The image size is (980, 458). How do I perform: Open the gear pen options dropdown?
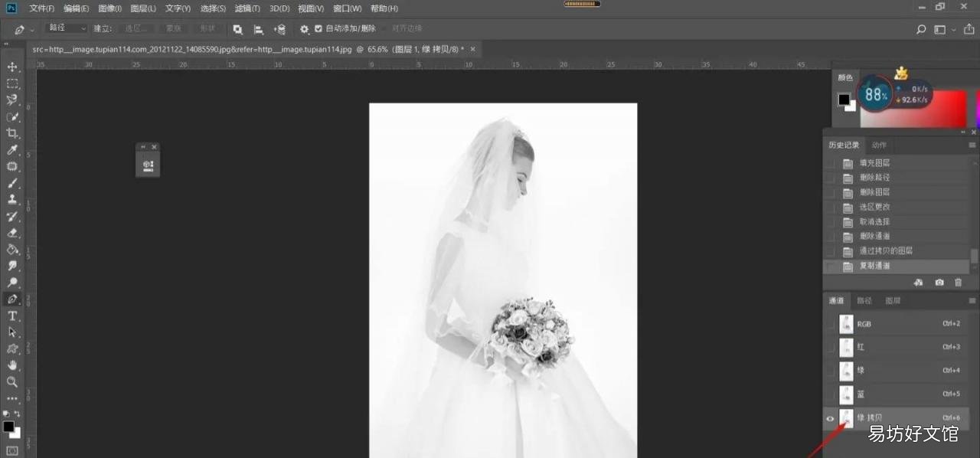(x=305, y=29)
